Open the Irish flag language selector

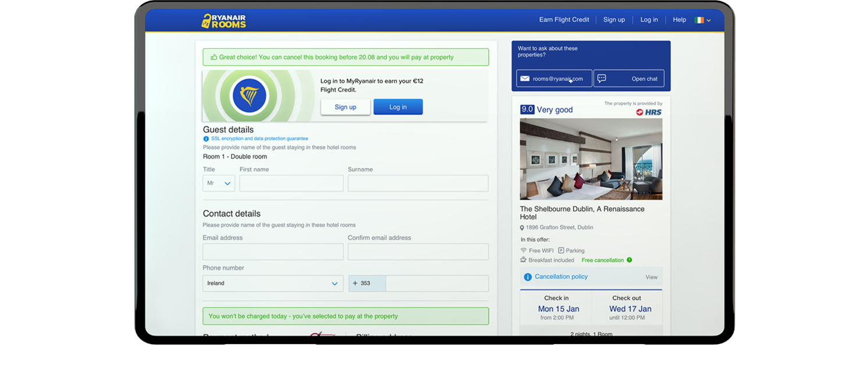[x=703, y=20]
